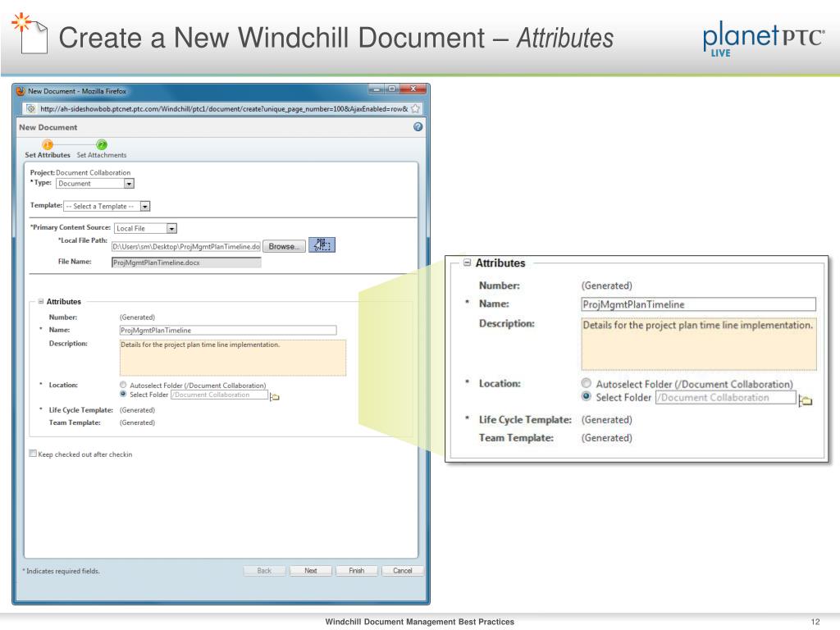The width and height of the screenshot is (840, 630).
Task: Collapse Attributes section in zoomed panel
Action: [467, 262]
